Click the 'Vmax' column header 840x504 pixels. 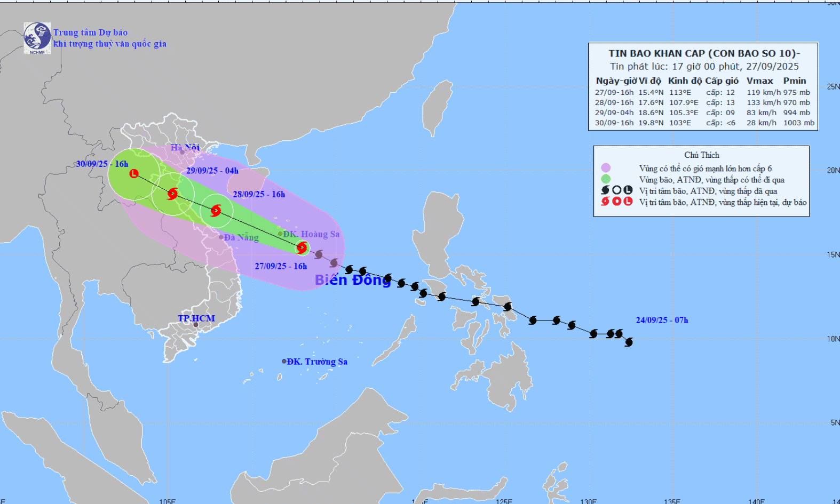759,81
